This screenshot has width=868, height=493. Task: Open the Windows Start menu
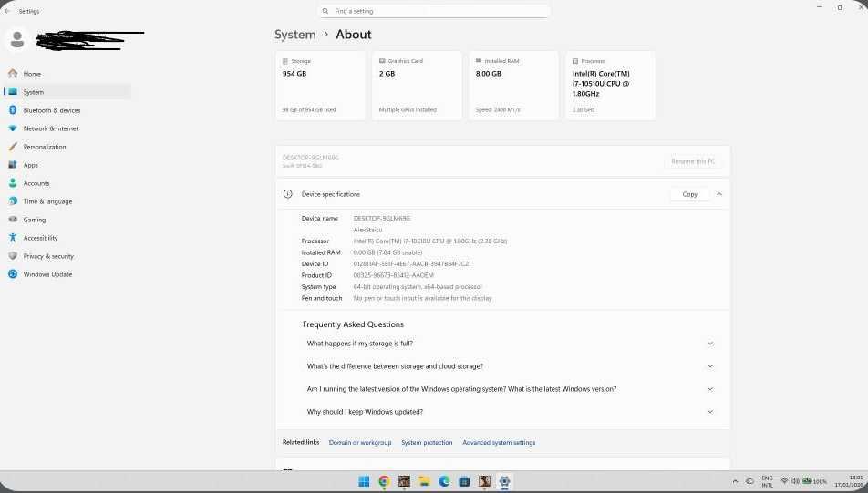364,481
